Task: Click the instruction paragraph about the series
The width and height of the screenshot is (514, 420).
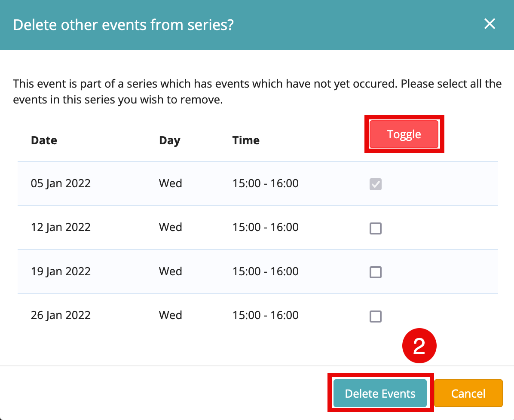Action: 257,92
